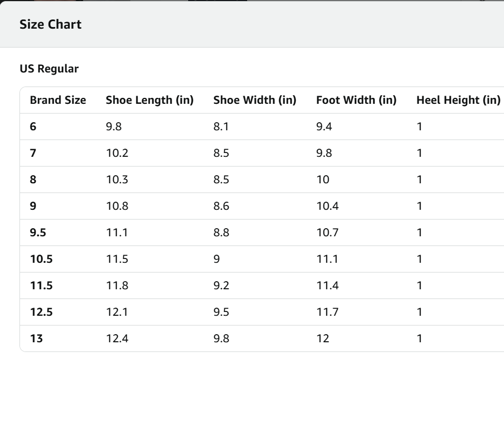Select brand size 12.5 row label
The width and height of the screenshot is (504, 425).
(x=41, y=312)
